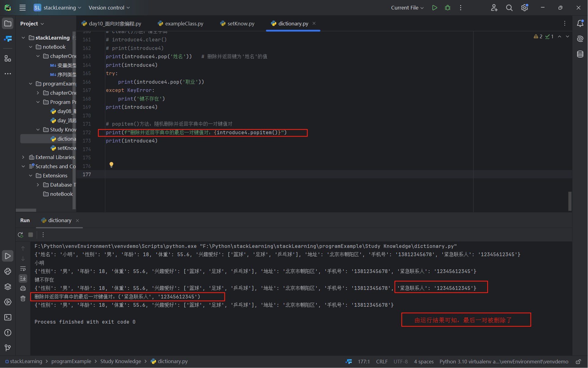
Task: Click the Run green play icon in toolbar
Action: tap(434, 8)
